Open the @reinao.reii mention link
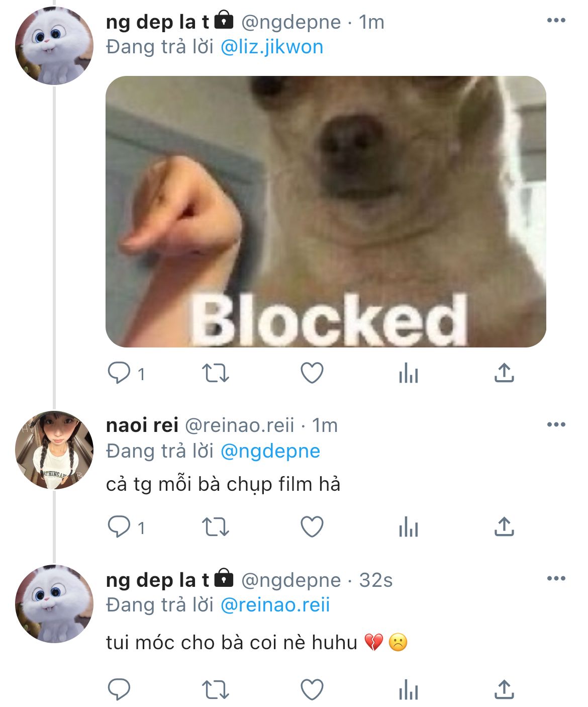 point(275,605)
